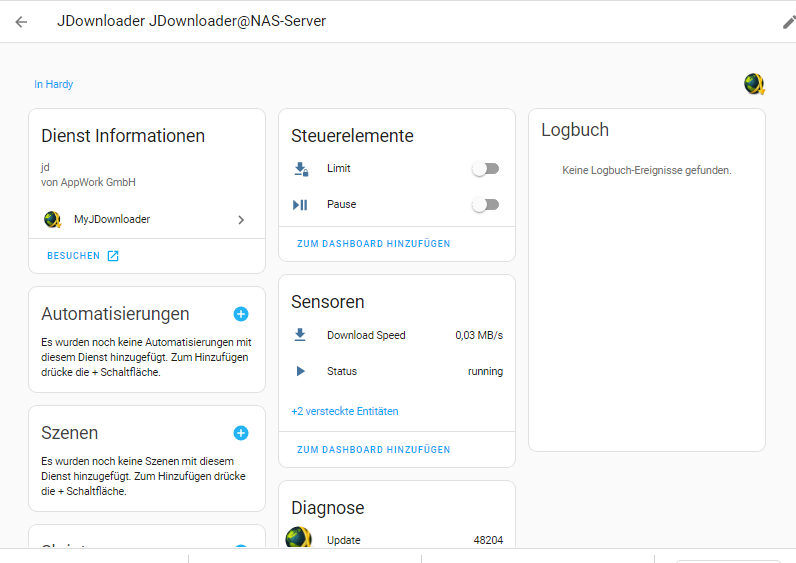This screenshot has height=563, width=796.
Task: Edit device name with pencil icon
Action: [789, 22]
